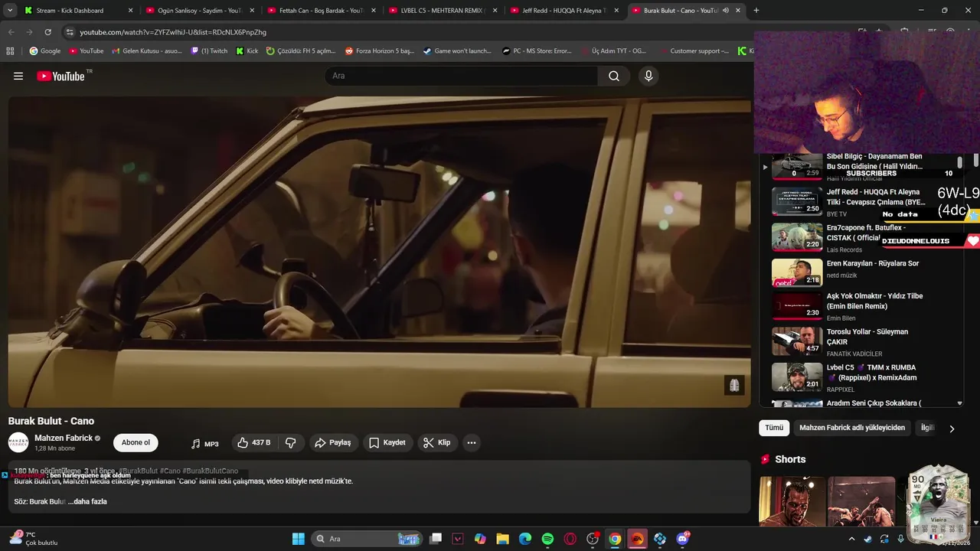
Task: Reload the page in Chrome
Action: coord(47,32)
